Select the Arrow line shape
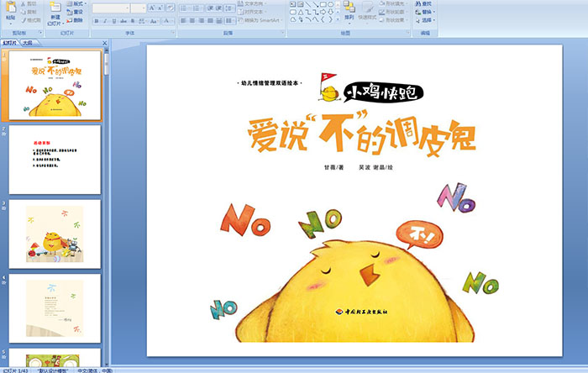 [316, 4]
